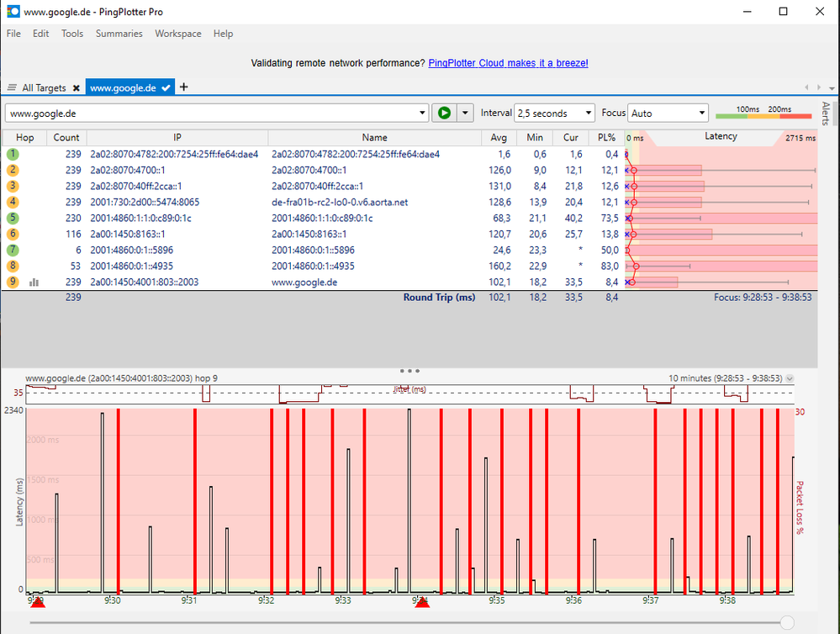Click the Avg value 160,2 for hop 8
Viewport: 840px width, 634px height.
click(x=499, y=266)
